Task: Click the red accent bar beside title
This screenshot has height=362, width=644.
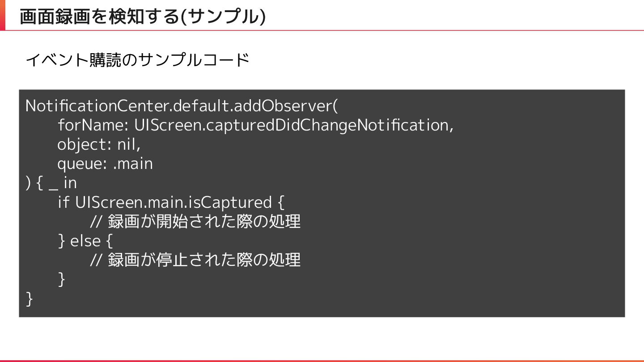Action: (2, 15)
